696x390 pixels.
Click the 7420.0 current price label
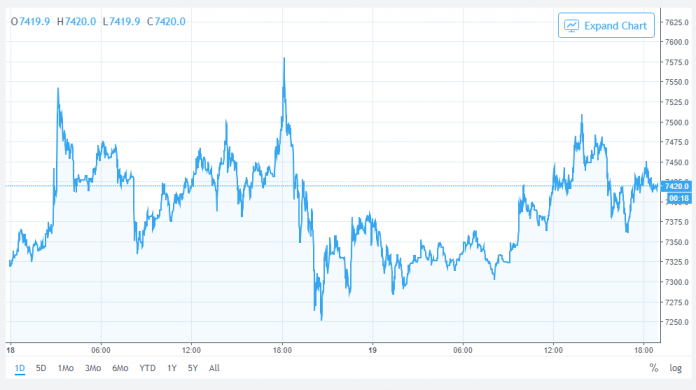pyautogui.click(x=676, y=186)
